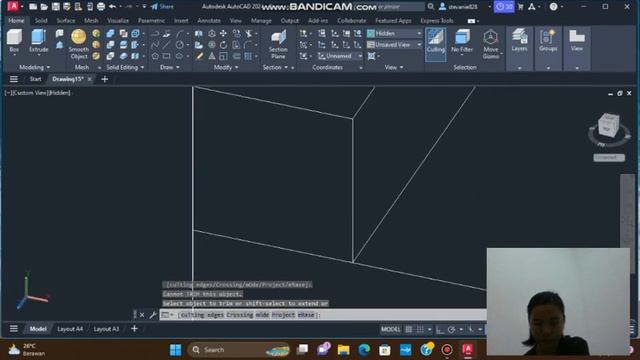Click the Erase tool in Modify panel
This screenshot has height=360, width=640.
(x=199, y=56)
